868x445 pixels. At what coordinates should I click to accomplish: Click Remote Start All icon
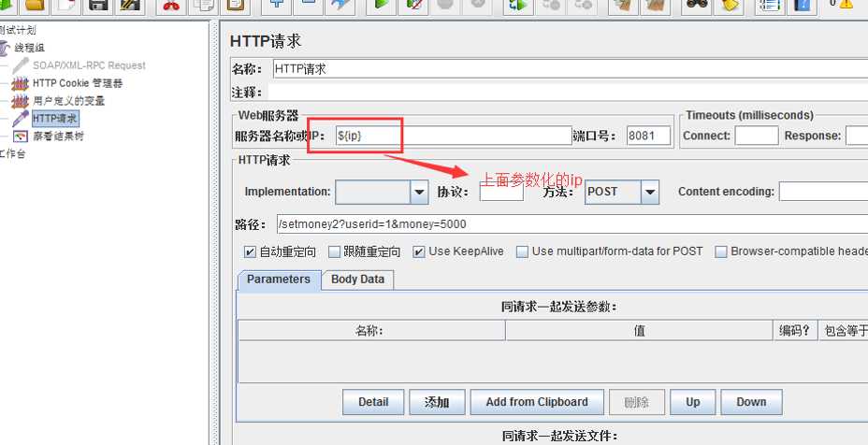pyautogui.click(x=517, y=5)
